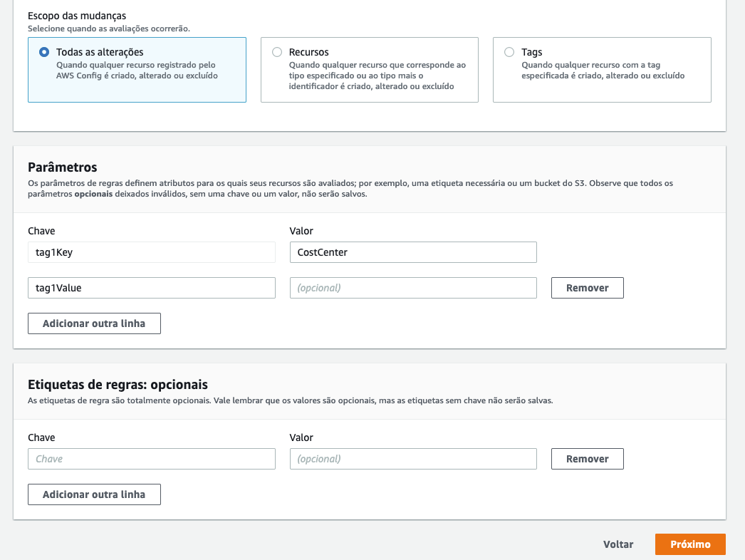Continue with the Próximo button
The width and height of the screenshot is (745, 560).
[690, 545]
